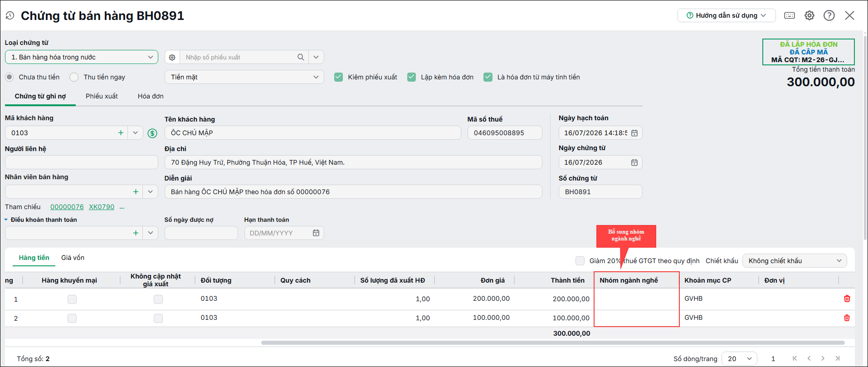The image size is (868, 367).
Task: Select the Thu tiền ngay radio option
Action: tap(74, 77)
